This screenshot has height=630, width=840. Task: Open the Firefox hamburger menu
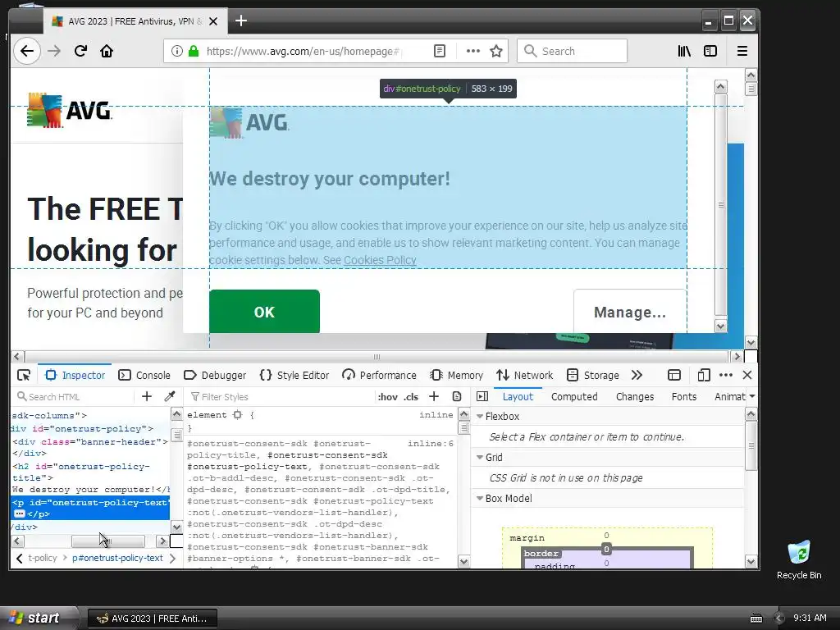tap(742, 51)
